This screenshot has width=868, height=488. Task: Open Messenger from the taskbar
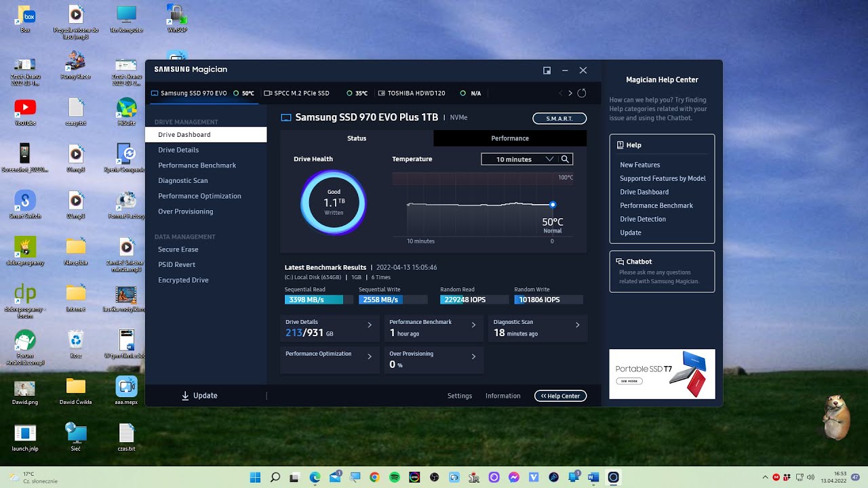pyautogui.click(x=514, y=477)
